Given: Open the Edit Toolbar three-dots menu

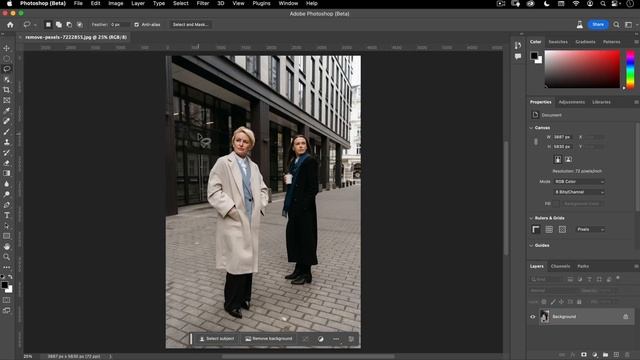Looking at the screenshot, I should tap(7, 267).
